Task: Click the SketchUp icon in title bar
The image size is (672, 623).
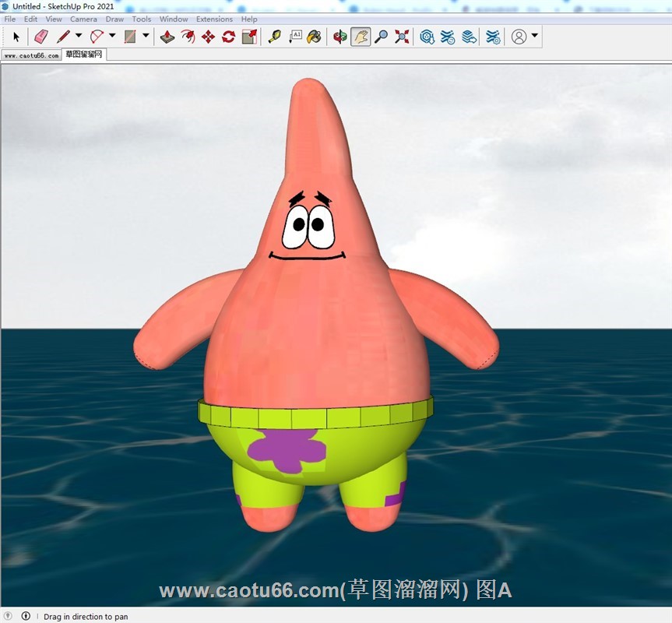Action: point(5,6)
